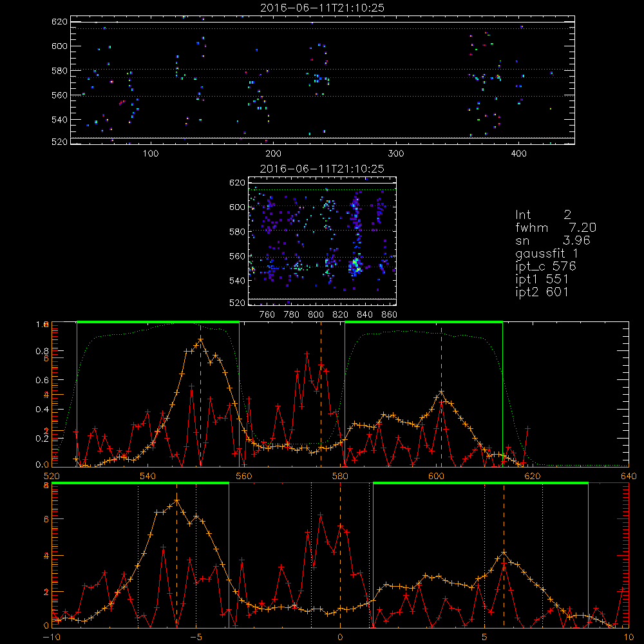This screenshot has width=644, height=644.
Task: Click the "-10" x-axis label of the bottom plot
Action: pyautogui.click(x=51, y=637)
